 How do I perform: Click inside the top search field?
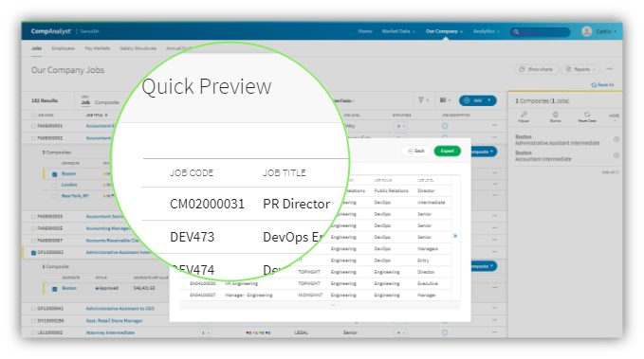[540, 31]
